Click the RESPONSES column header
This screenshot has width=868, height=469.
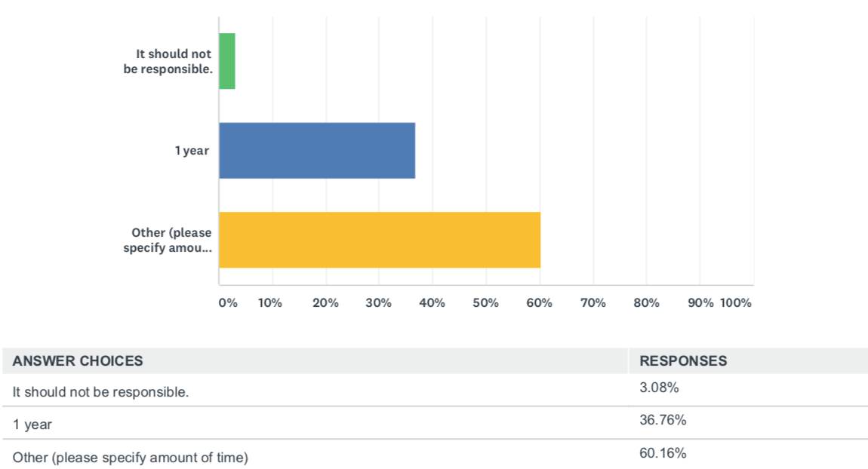click(x=683, y=360)
